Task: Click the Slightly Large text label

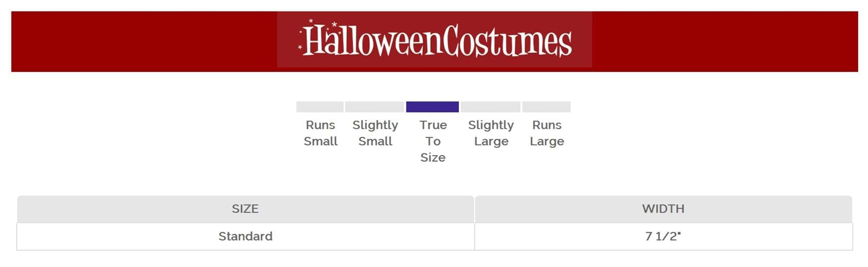Action: tap(491, 133)
